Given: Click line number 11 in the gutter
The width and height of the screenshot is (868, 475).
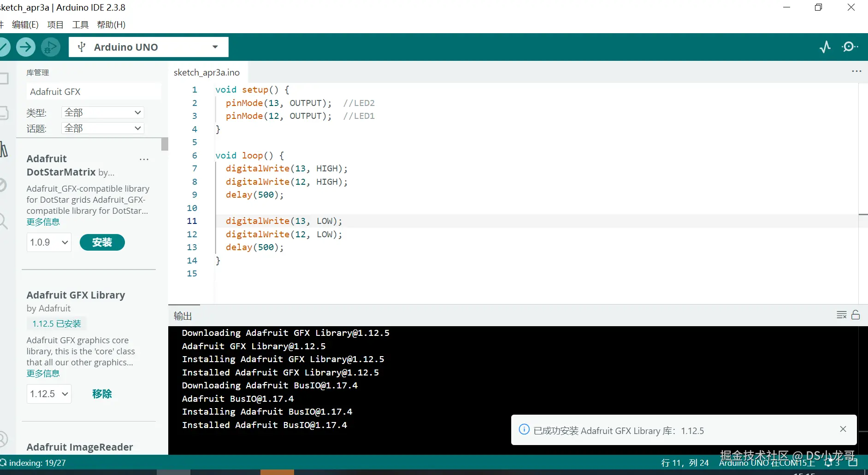Looking at the screenshot, I should click(x=192, y=221).
